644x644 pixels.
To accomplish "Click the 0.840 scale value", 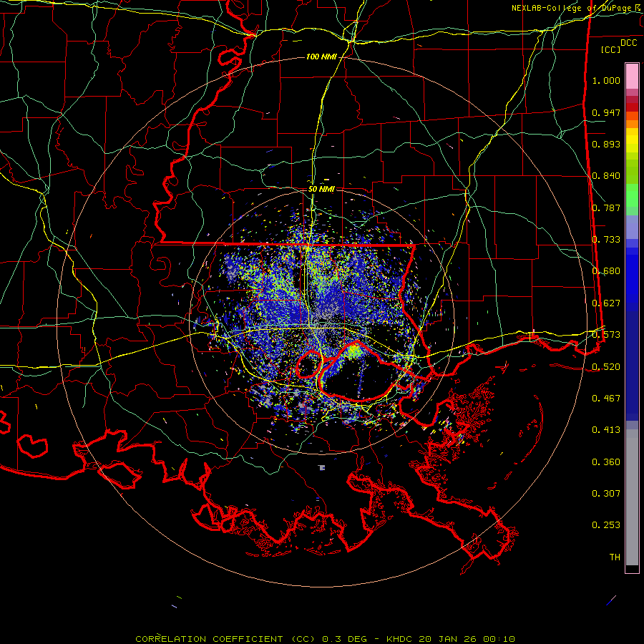I will pyautogui.click(x=606, y=176).
